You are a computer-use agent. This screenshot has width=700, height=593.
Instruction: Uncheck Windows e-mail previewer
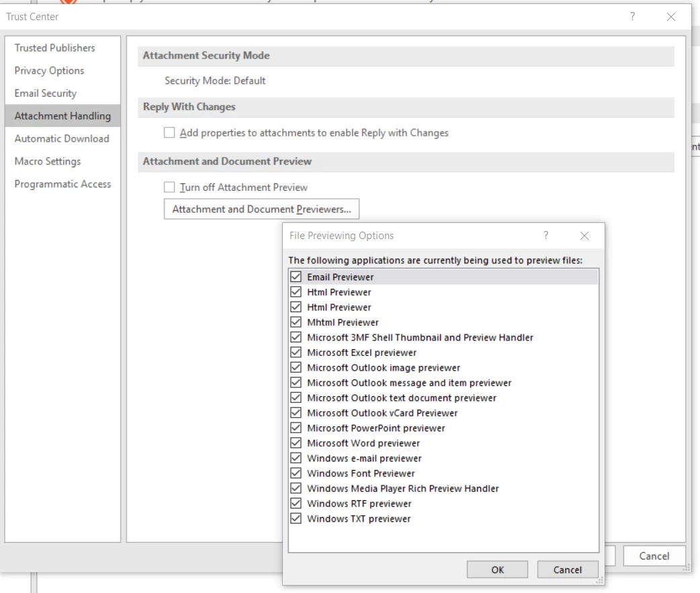(x=296, y=458)
